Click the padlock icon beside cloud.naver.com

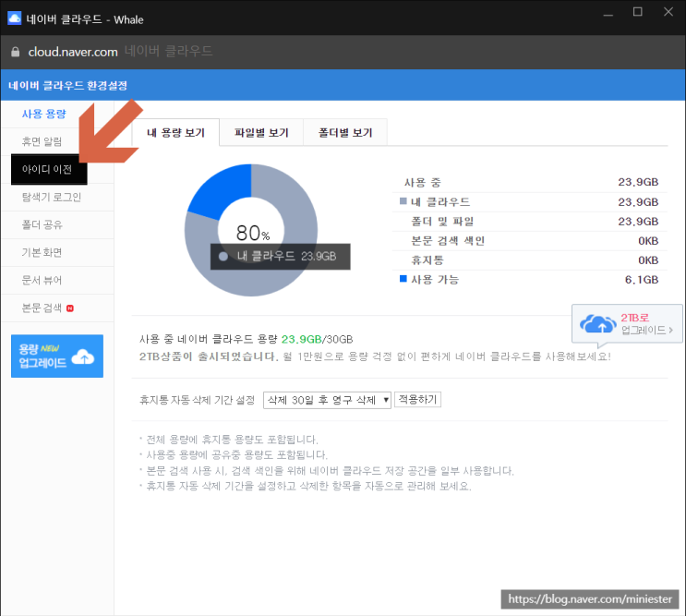(15, 52)
